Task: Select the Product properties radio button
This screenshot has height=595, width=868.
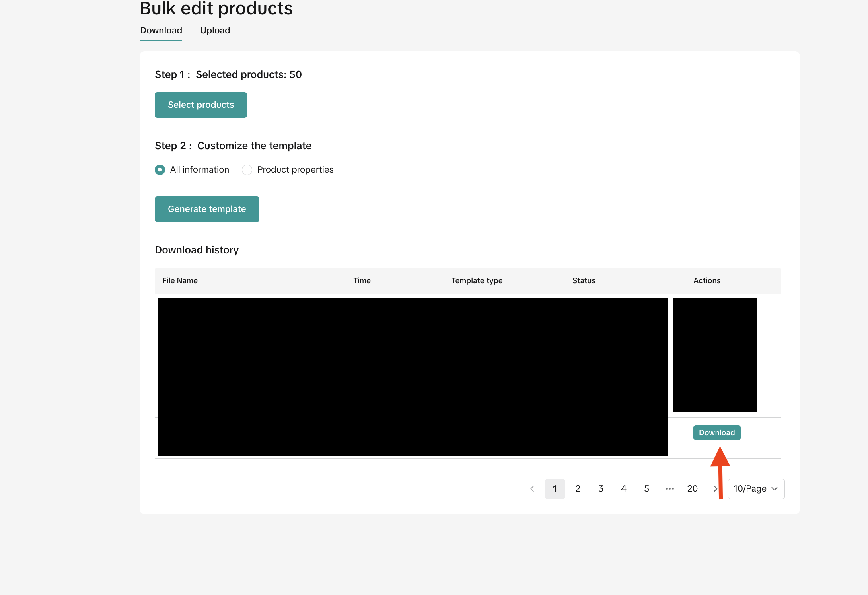Action: (x=247, y=170)
